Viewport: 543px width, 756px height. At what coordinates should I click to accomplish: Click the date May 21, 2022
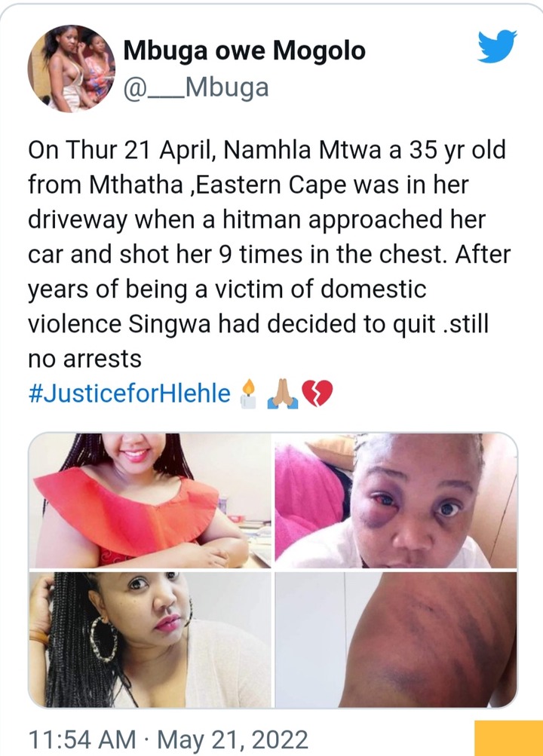coord(233,739)
